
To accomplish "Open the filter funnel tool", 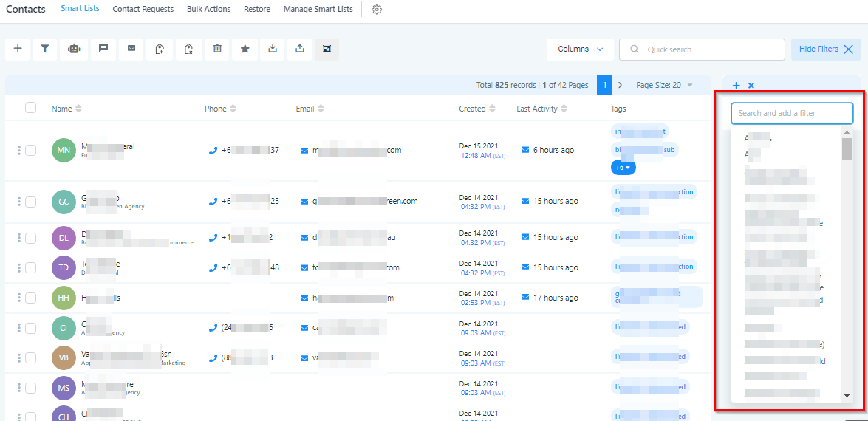I will pyautogui.click(x=45, y=49).
